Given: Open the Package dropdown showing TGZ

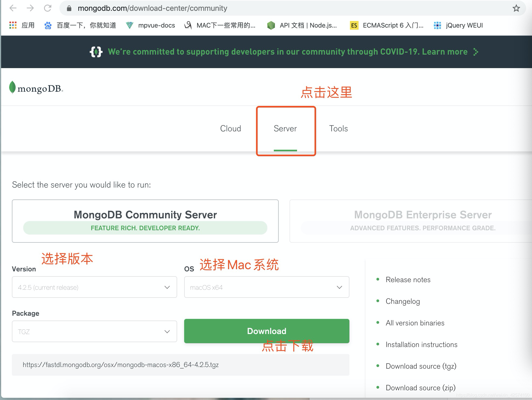Looking at the screenshot, I should (x=95, y=331).
